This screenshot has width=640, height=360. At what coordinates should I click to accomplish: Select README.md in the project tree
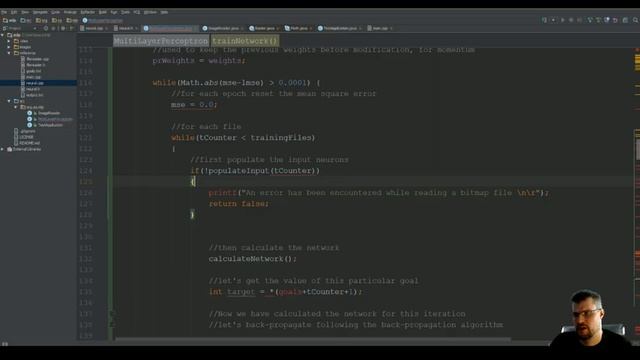(29, 143)
